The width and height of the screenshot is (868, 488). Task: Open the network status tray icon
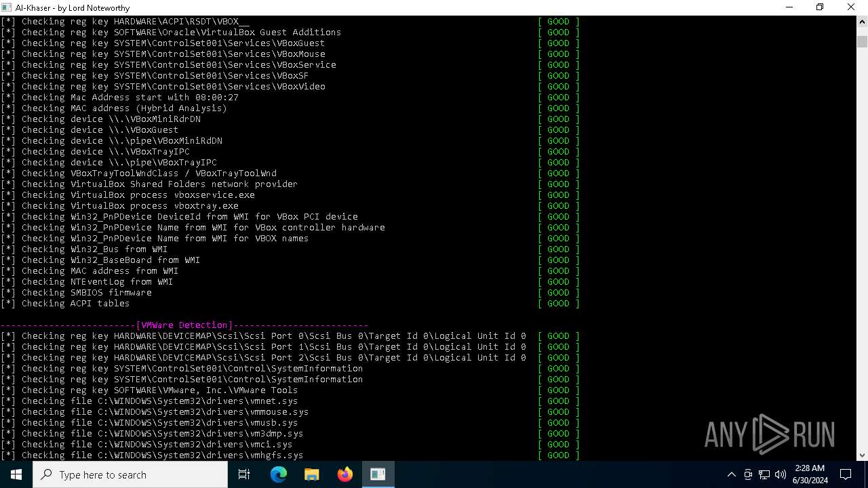[x=764, y=474]
